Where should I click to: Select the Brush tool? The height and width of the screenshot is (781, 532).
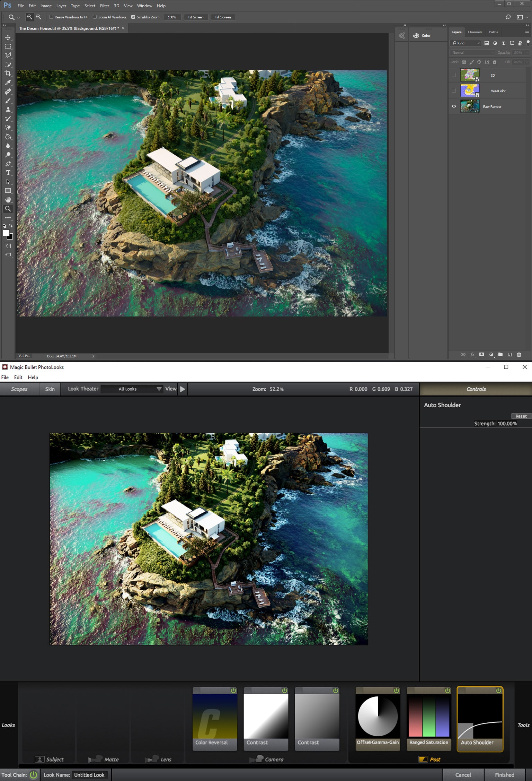pyautogui.click(x=8, y=101)
